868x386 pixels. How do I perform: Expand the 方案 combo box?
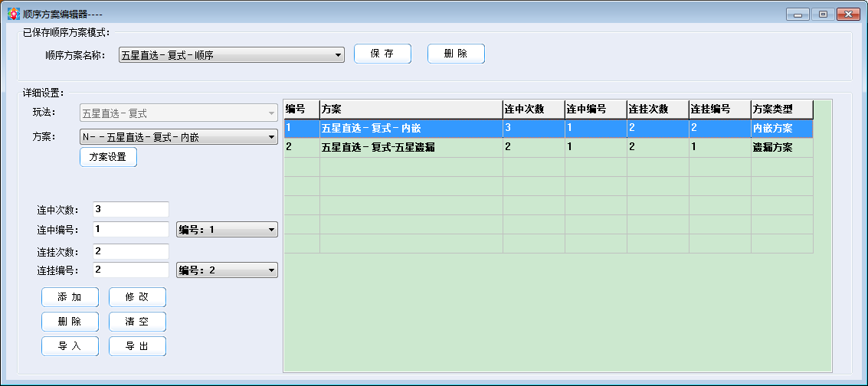tap(178, 137)
